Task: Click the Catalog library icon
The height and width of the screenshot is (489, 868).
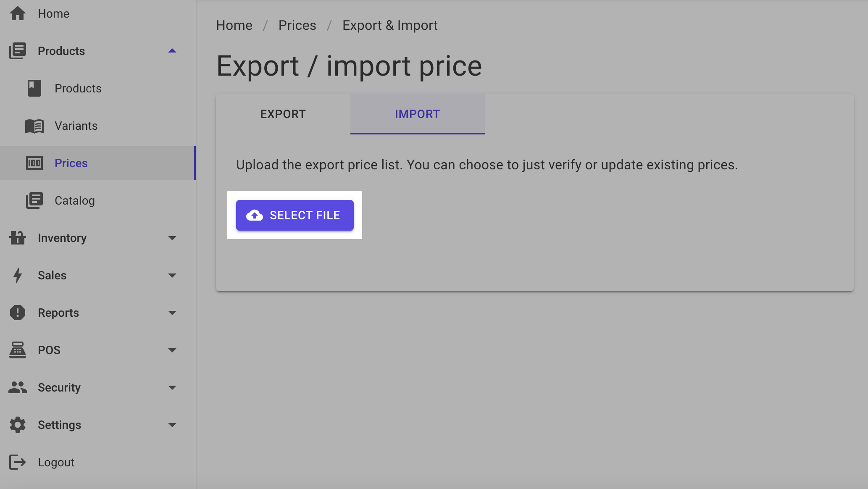Action: (34, 200)
